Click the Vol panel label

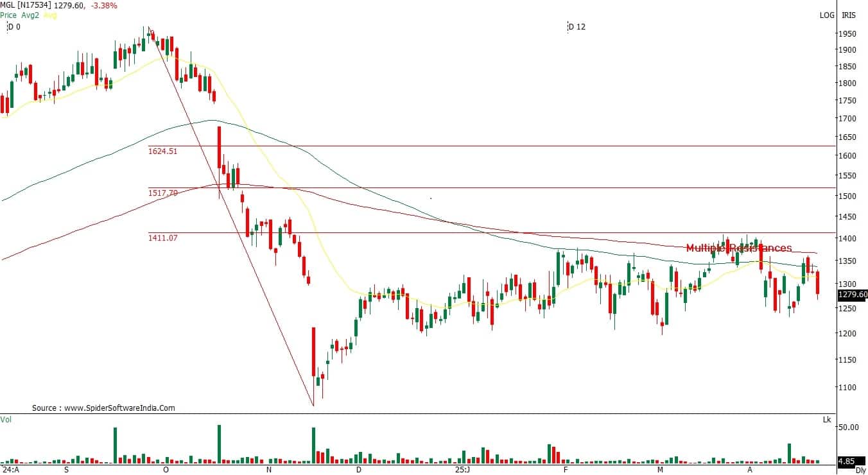6,419
